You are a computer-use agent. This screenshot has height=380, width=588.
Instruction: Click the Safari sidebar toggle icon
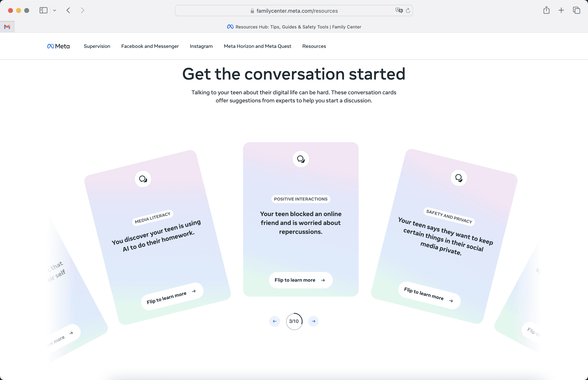pyautogui.click(x=43, y=10)
